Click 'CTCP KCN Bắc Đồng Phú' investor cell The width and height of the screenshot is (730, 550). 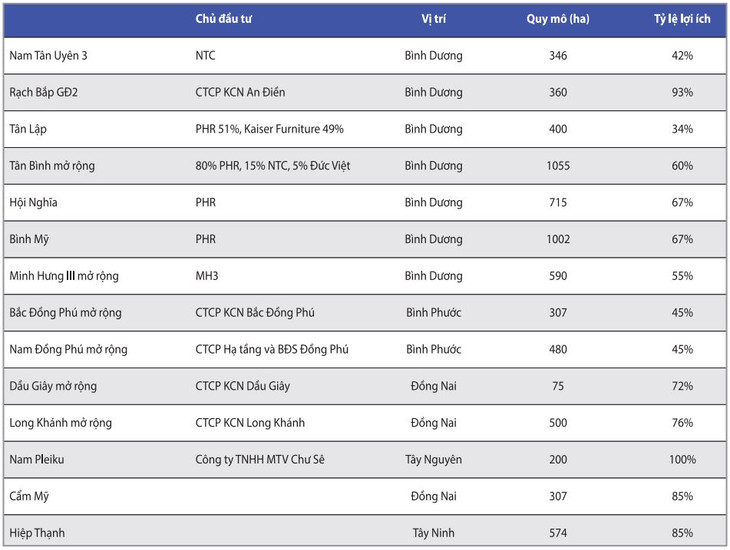255,313
